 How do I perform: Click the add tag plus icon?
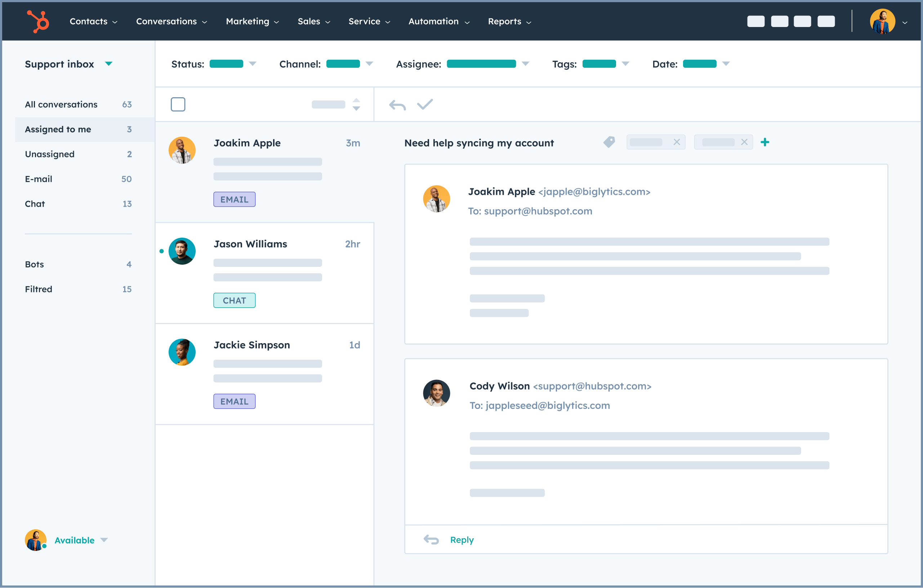765,142
